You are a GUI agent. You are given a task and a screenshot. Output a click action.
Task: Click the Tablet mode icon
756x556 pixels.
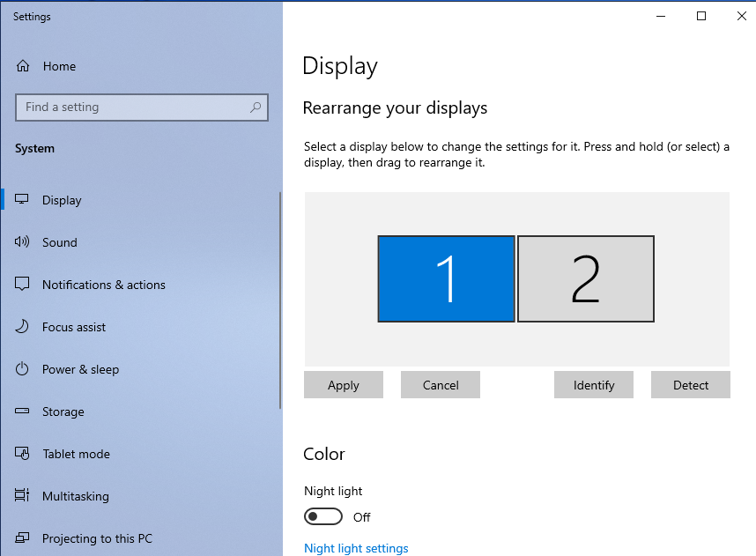pyautogui.click(x=23, y=454)
